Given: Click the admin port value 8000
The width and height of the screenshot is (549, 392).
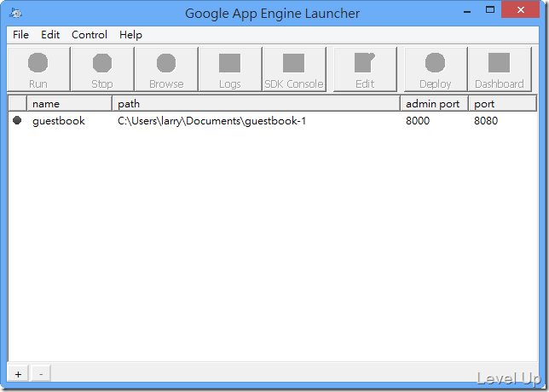Looking at the screenshot, I should tap(418, 121).
